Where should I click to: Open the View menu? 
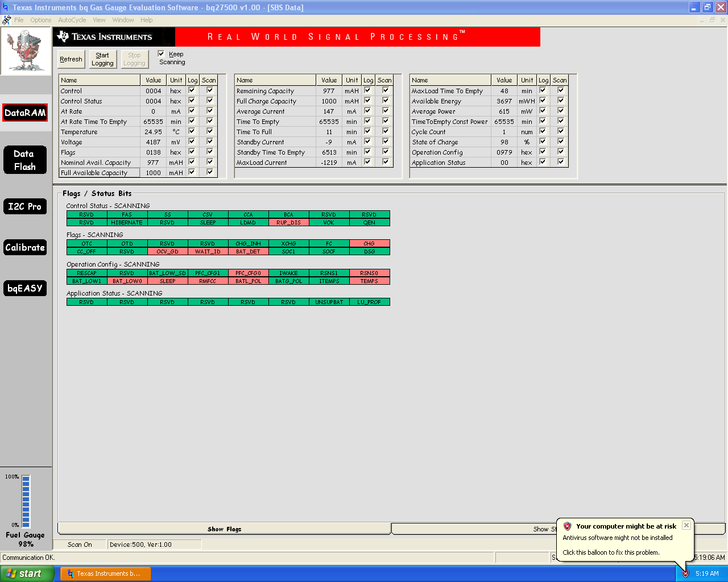pyautogui.click(x=100, y=20)
